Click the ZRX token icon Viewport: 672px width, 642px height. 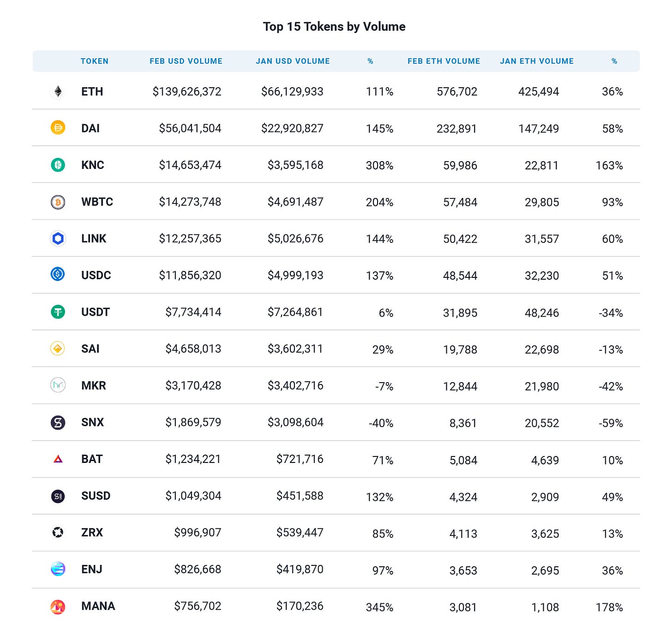58,533
